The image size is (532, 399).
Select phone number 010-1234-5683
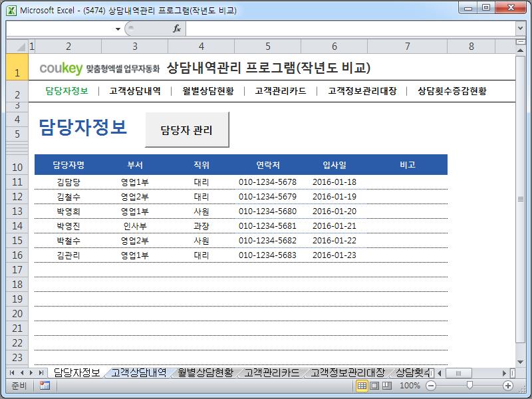[267, 255]
